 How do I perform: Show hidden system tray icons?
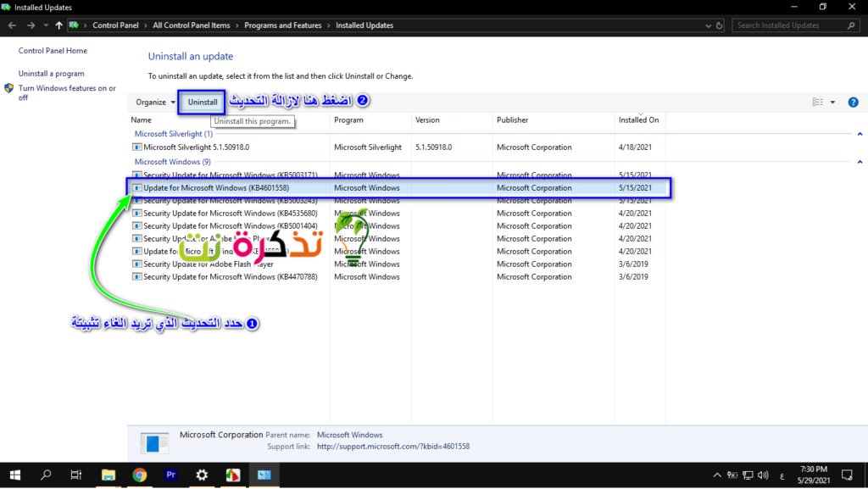[x=717, y=475]
